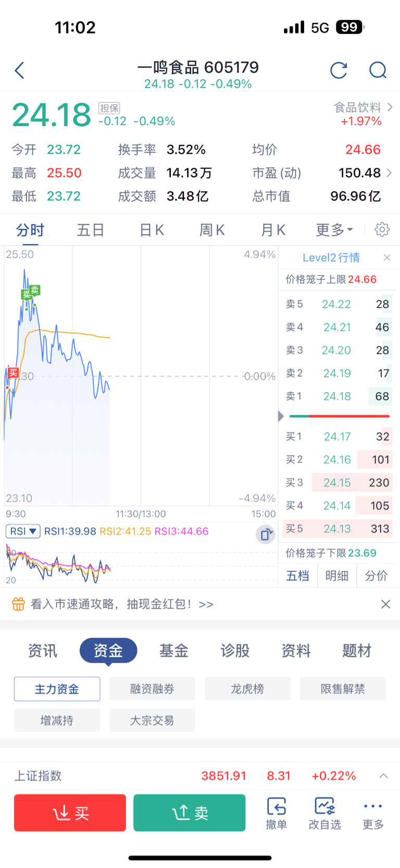Image resolution: width=400 pixels, height=868 pixels.
Task: Tap 买1 price 24.17 row
Action: coord(337,436)
